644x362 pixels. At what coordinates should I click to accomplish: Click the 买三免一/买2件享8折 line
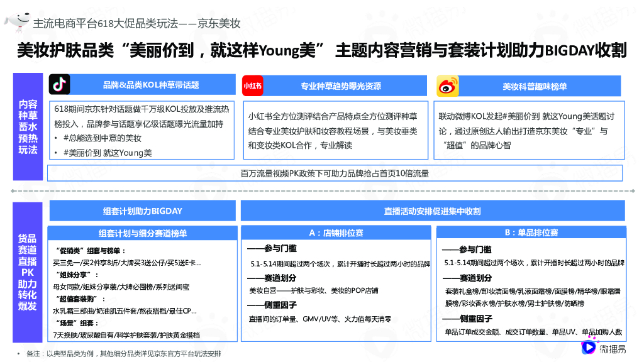click(127, 263)
